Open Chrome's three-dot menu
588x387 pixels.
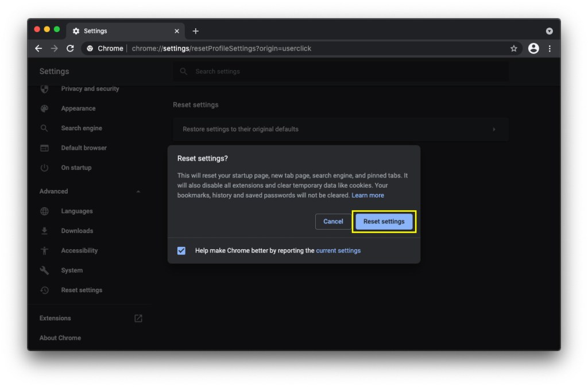tap(550, 48)
